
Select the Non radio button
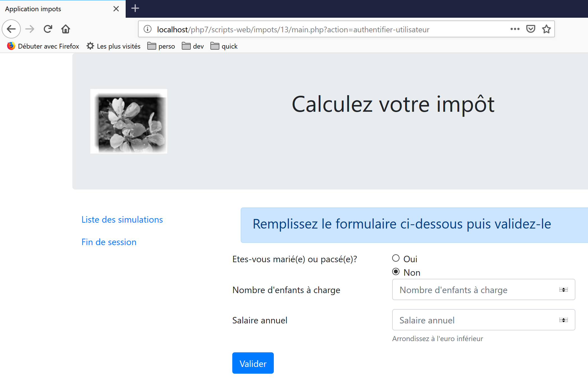396,272
